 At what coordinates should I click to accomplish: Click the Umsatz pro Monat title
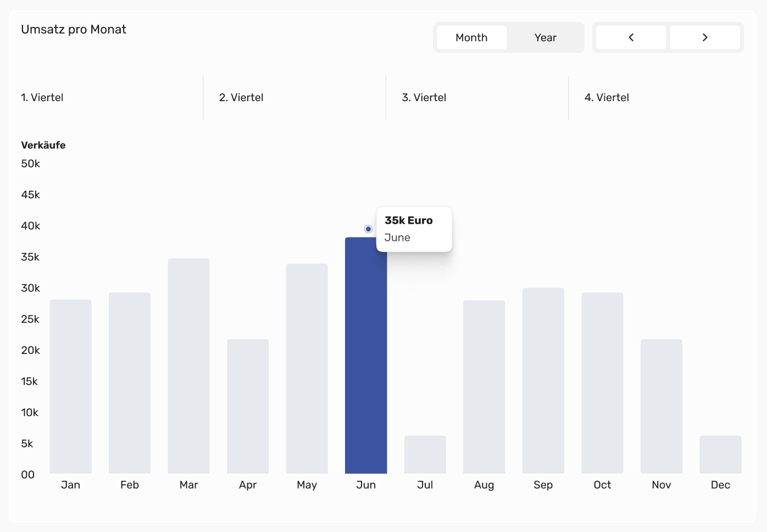(x=74, y=30)
